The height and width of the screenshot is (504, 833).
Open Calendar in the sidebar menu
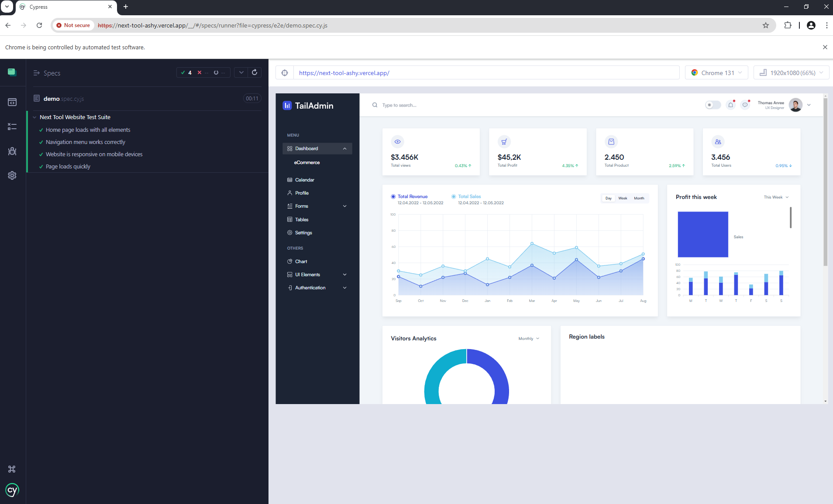click(304, 180)
